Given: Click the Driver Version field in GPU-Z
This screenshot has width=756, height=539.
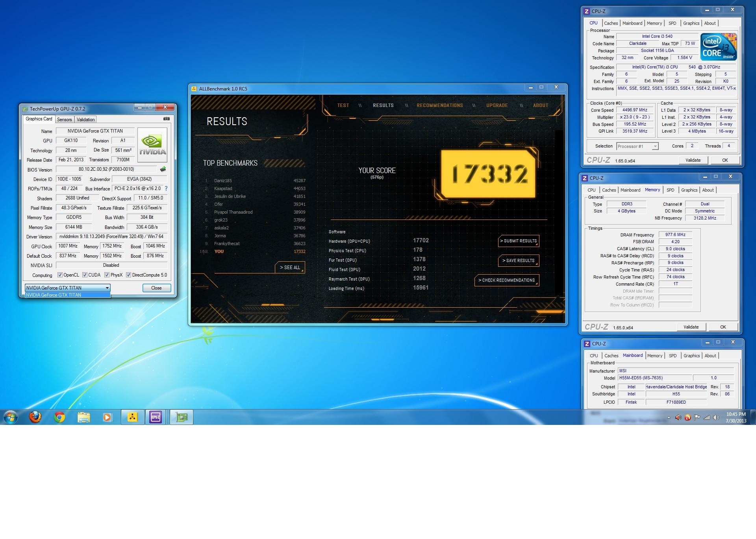Looking at the screenshot, I should pyautogui.click(x=111, y=236).
